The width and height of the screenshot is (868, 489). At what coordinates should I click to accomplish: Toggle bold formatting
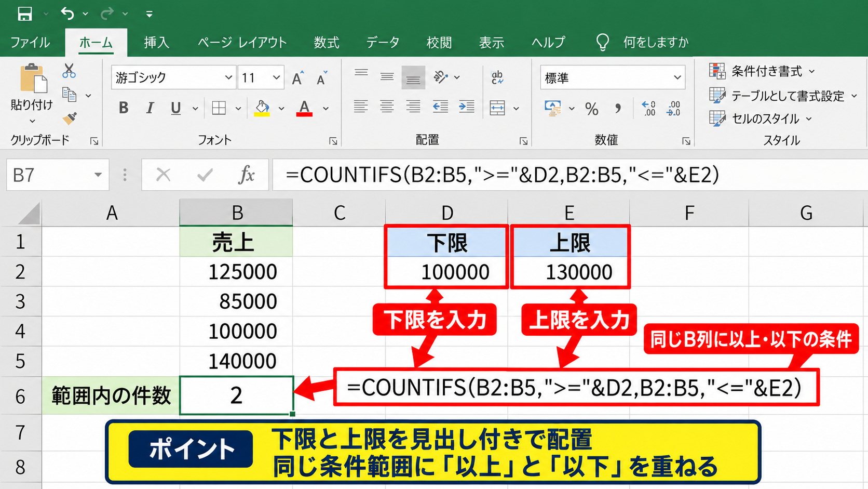124,108
